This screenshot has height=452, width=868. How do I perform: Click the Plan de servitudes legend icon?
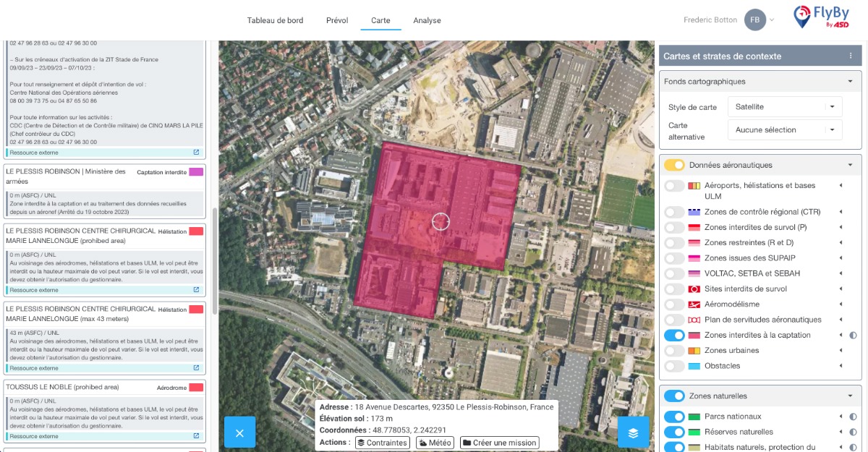coord(694,320)
